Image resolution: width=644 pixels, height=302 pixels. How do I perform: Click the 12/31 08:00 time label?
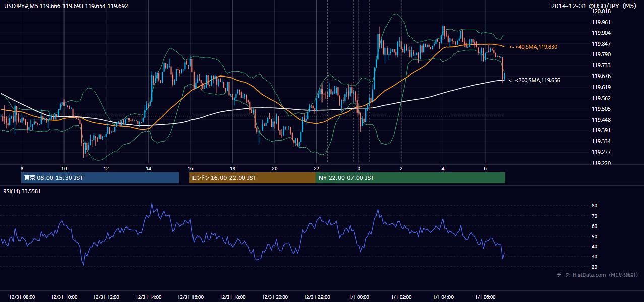point(22,297)
